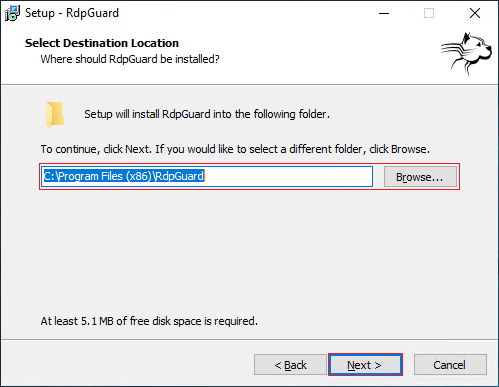The image size is (499, 387).
Task: Minimize the Setup window
Action: pyautogui.click(x=384, y=13)
